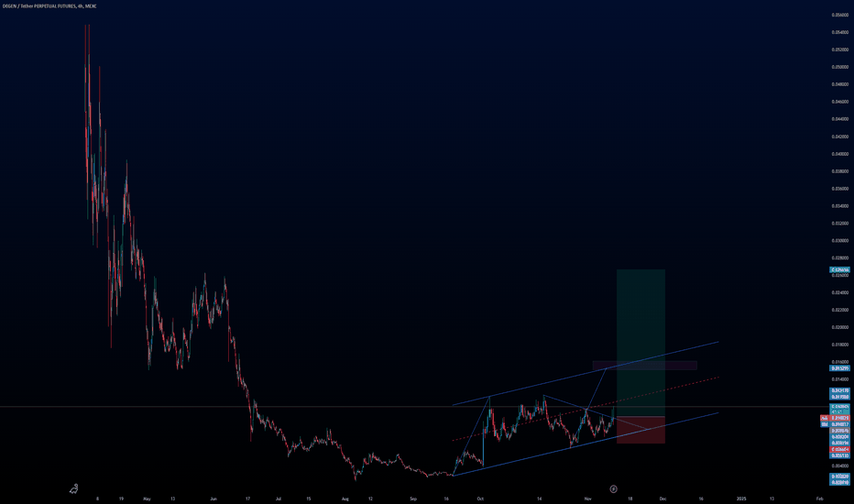Select the purple rectangle zone on upper channel line
This screenshot has height=504, width=854.
645,366
